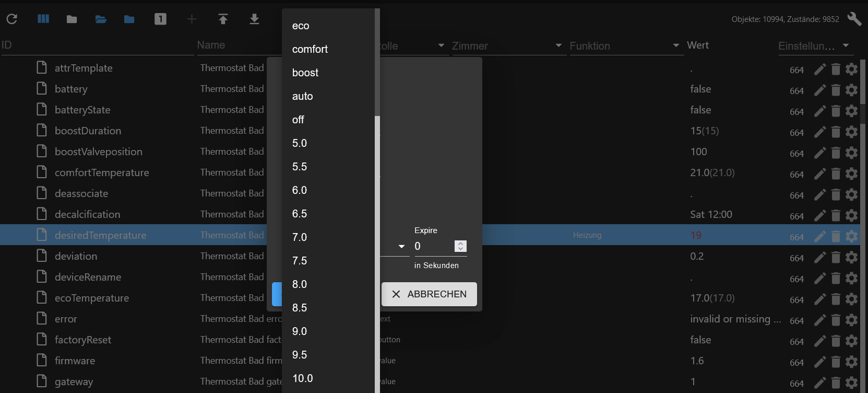Click the expand one level icon
The image size is (868, 393).
click(x=161, y=19)
